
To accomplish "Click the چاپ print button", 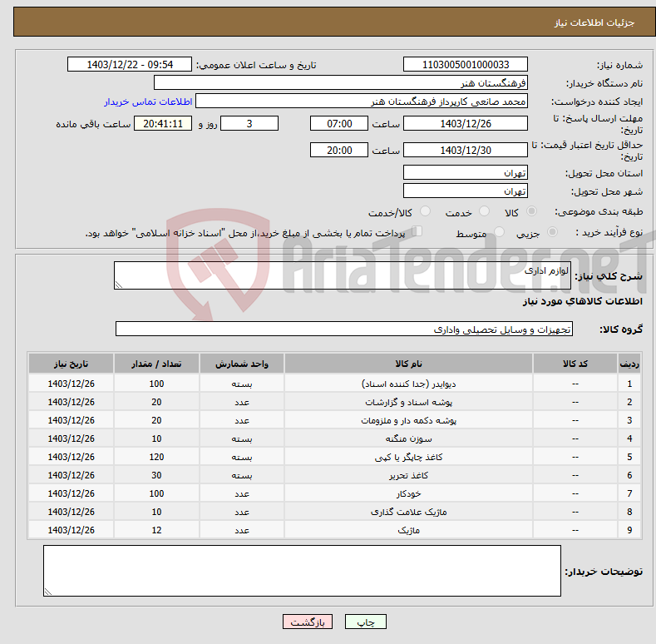I will pyautogui.click(x=365, y=622).
